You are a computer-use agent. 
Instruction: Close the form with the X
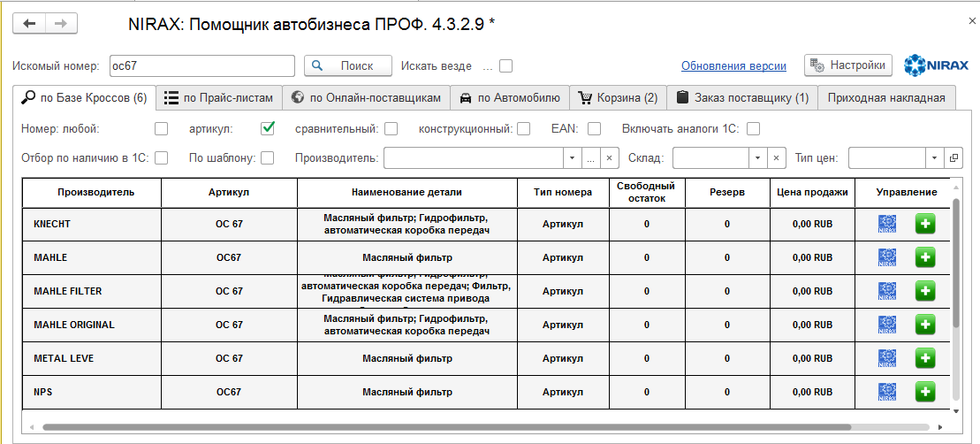[972, 20]
